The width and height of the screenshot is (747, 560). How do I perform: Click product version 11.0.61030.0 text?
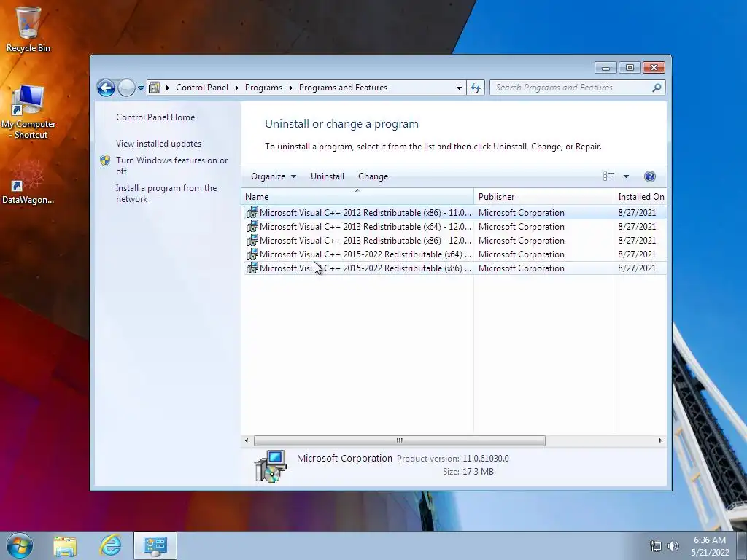coord(485,459)
